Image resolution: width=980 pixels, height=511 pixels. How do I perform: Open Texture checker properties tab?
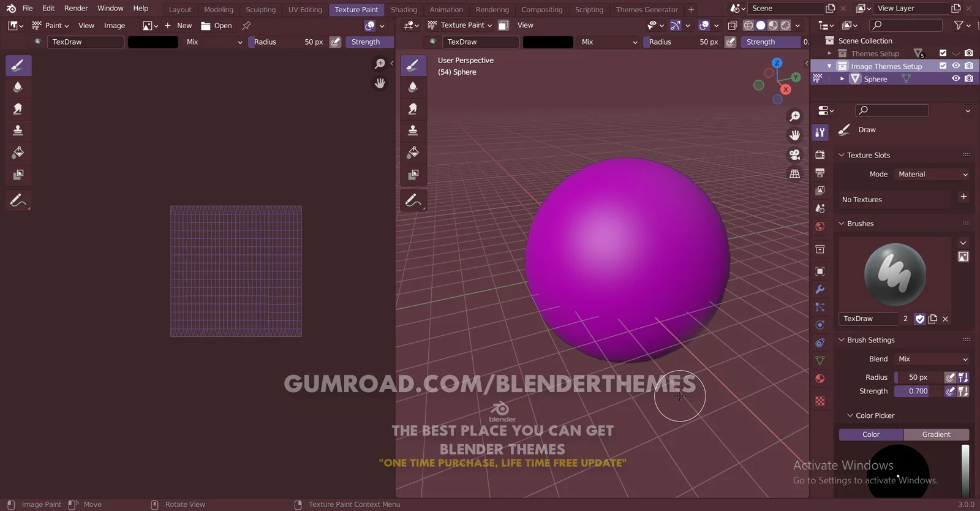coord(820,401)
